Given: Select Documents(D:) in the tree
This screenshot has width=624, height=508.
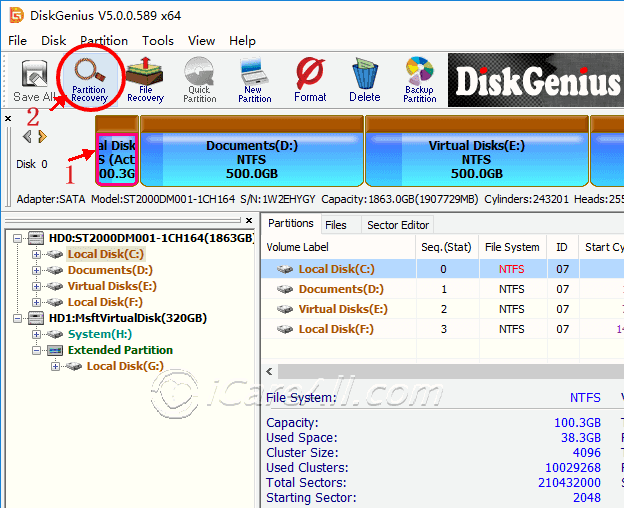Looking at the screenshot, I should (x=110, y=271).
